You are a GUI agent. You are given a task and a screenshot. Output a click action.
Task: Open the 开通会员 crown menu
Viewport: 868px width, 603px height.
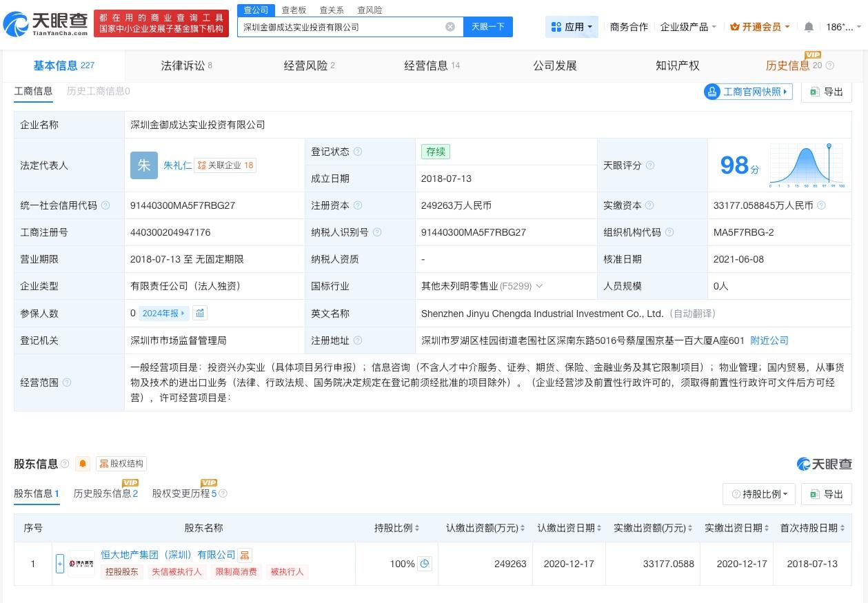760,27
